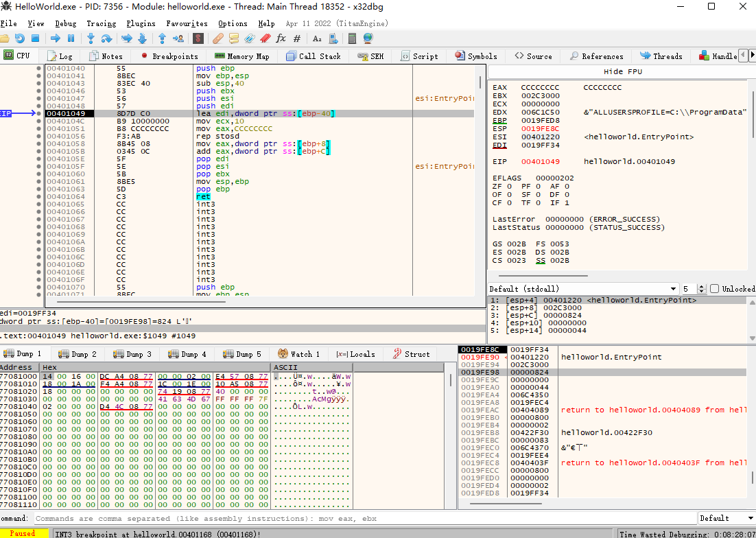
Task: Toggle breakpoint dot at address 0040105E
Action: pos(38,159)
